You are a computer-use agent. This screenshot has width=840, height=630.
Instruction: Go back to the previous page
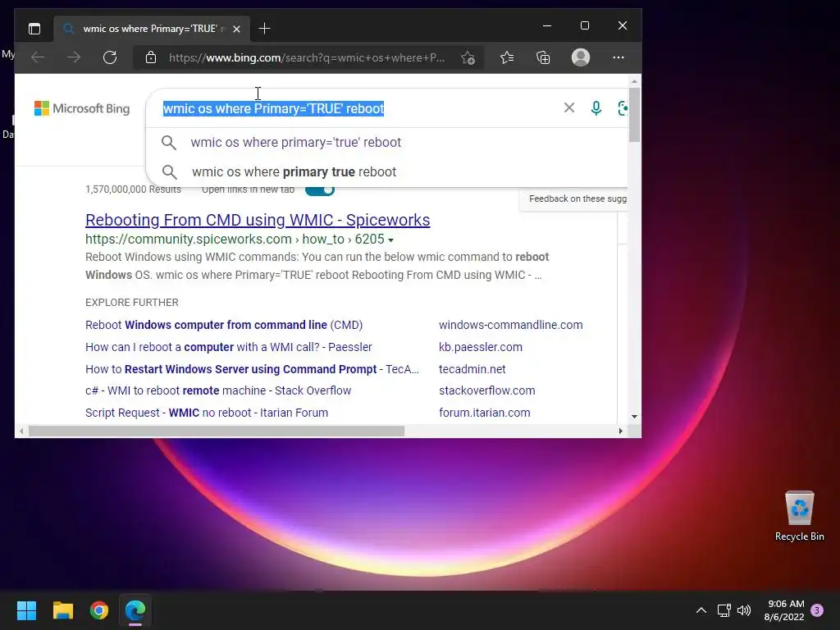[x=38, y=57]
